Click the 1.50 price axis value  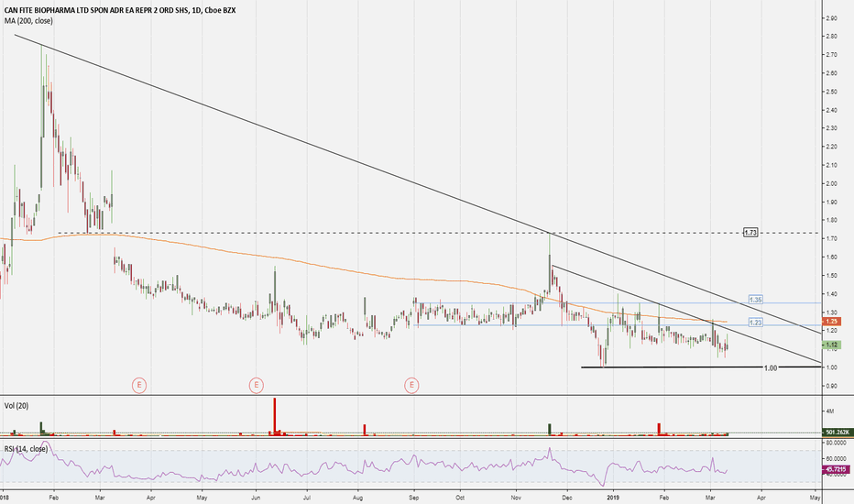click(x=832, y=276)
